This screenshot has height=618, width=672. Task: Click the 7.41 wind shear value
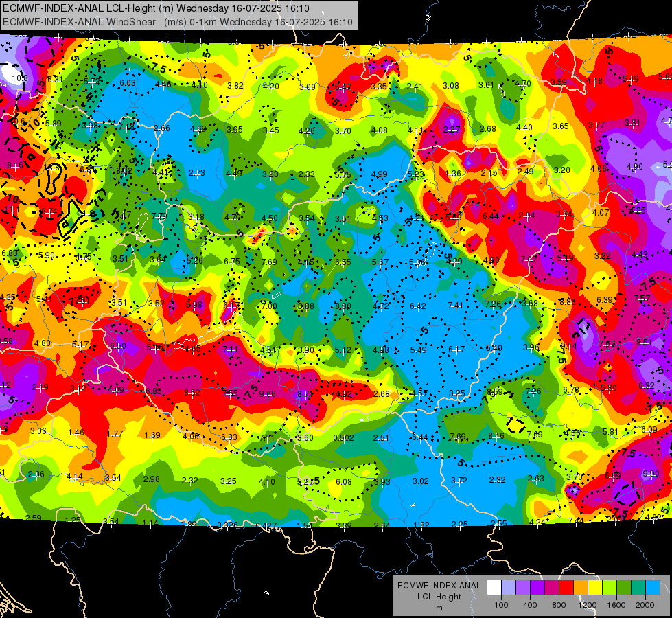pos(456,305)
